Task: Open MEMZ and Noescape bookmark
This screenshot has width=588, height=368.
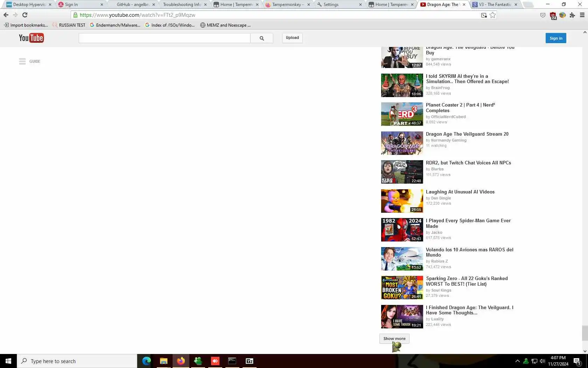Action: click(x=225, y=25)
